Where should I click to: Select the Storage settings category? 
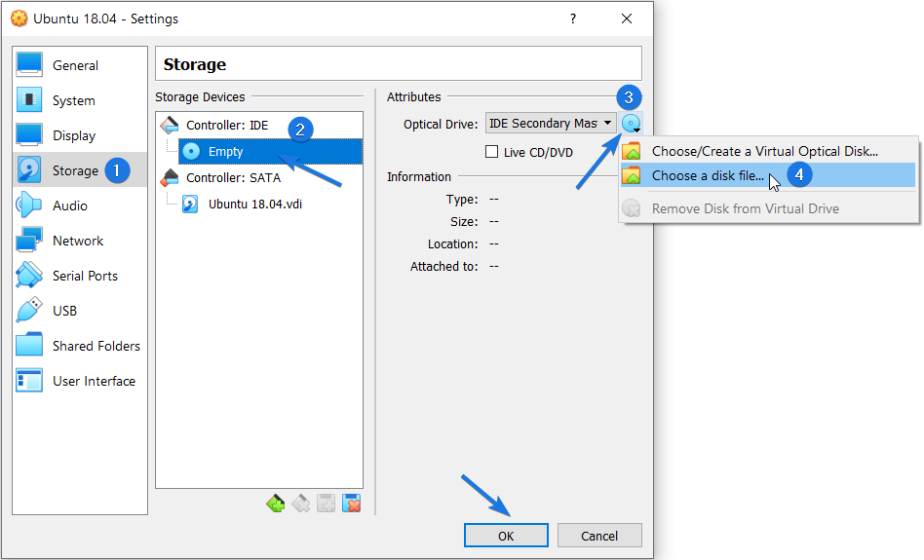(80, 170)
